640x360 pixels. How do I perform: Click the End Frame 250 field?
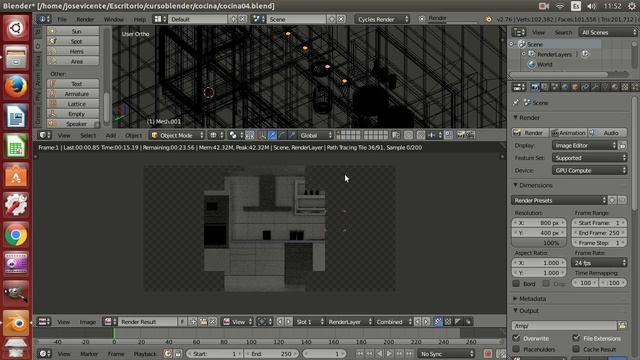(599, 233)
